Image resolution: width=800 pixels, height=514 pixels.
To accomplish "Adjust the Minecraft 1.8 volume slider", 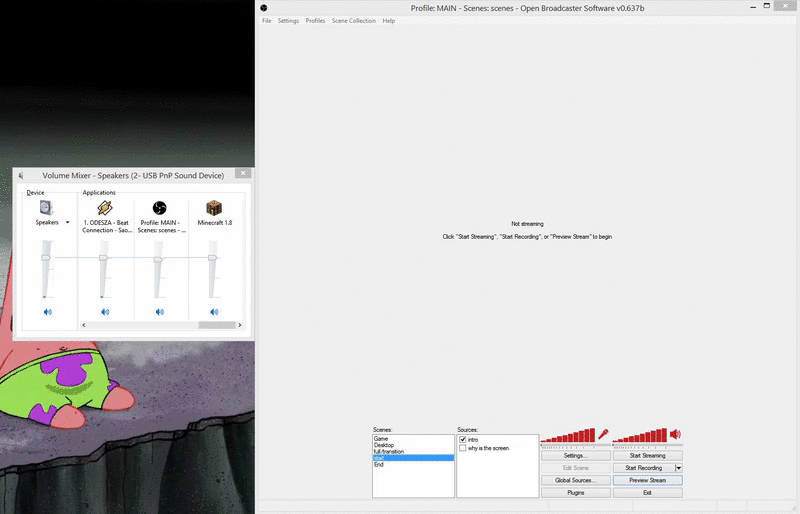I will click(213, 258).
